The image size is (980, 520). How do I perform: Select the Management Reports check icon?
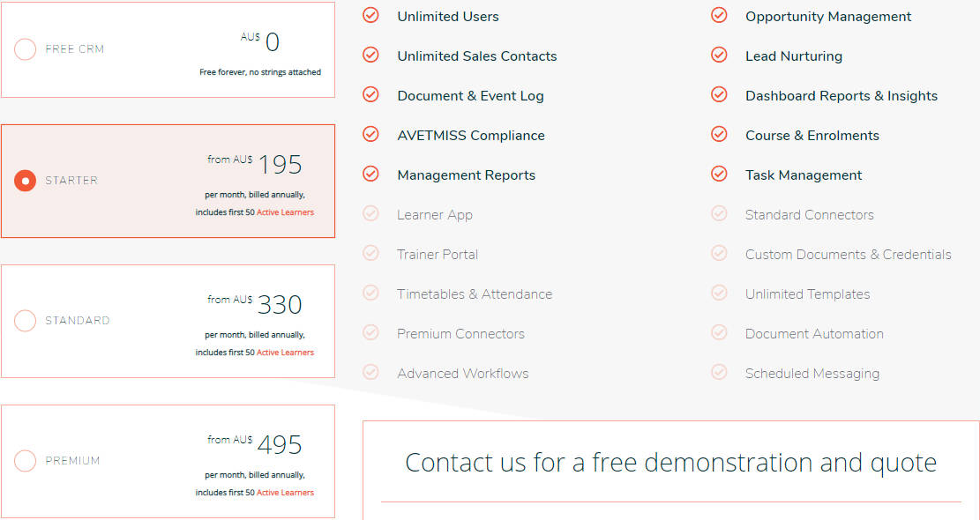pyautogui.click(x=370, y=174)
